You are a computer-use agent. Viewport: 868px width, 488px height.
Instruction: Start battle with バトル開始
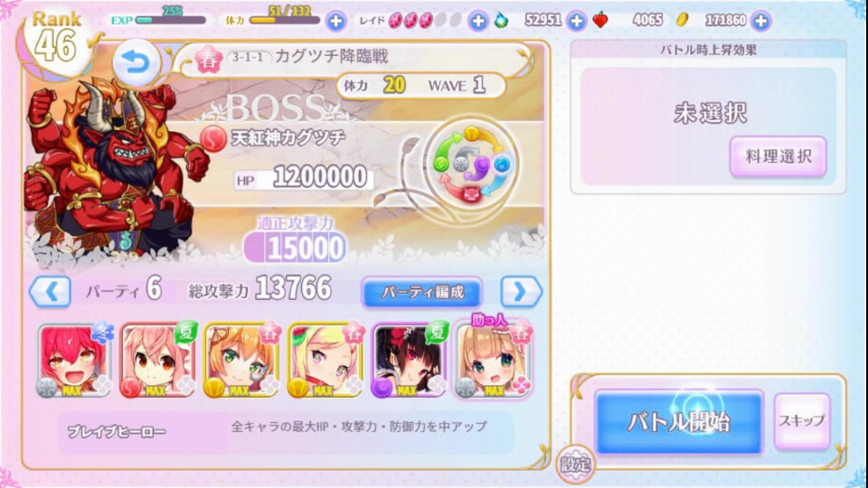click(679, 422)
